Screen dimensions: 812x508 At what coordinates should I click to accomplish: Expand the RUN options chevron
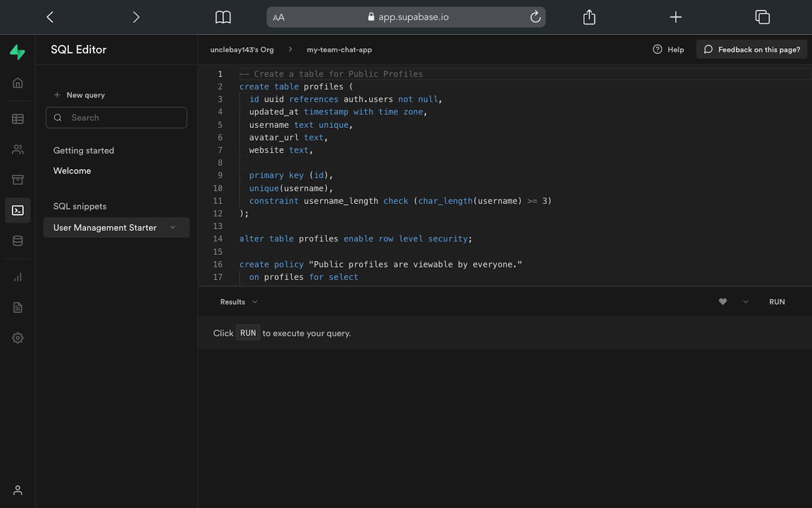coord(746,301)
